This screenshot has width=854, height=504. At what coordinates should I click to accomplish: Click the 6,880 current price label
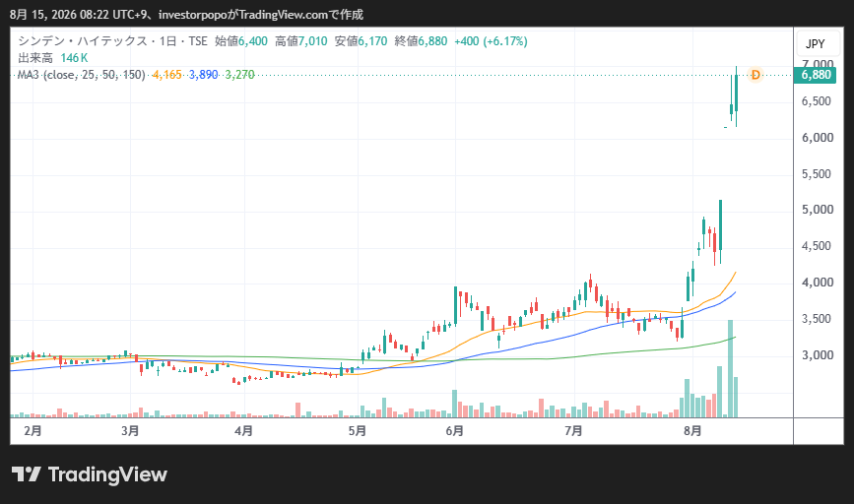coord(815,75)
